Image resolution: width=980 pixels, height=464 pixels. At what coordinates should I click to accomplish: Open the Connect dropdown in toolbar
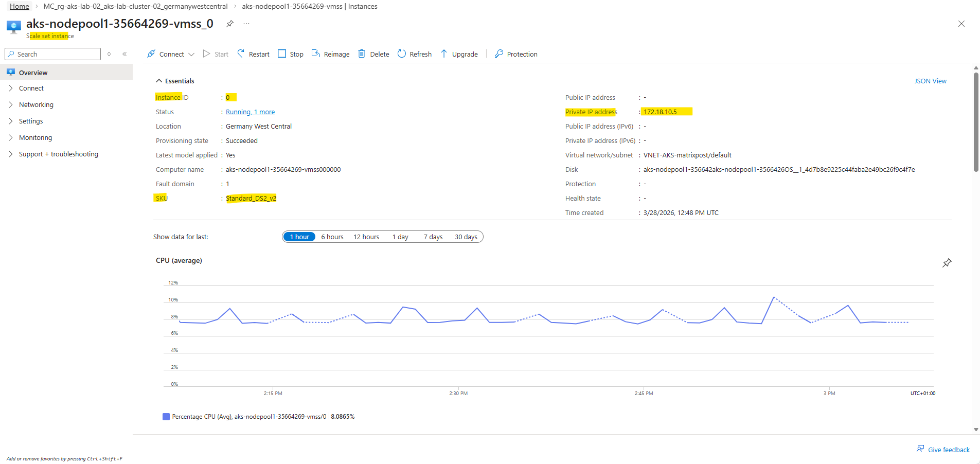171,54
